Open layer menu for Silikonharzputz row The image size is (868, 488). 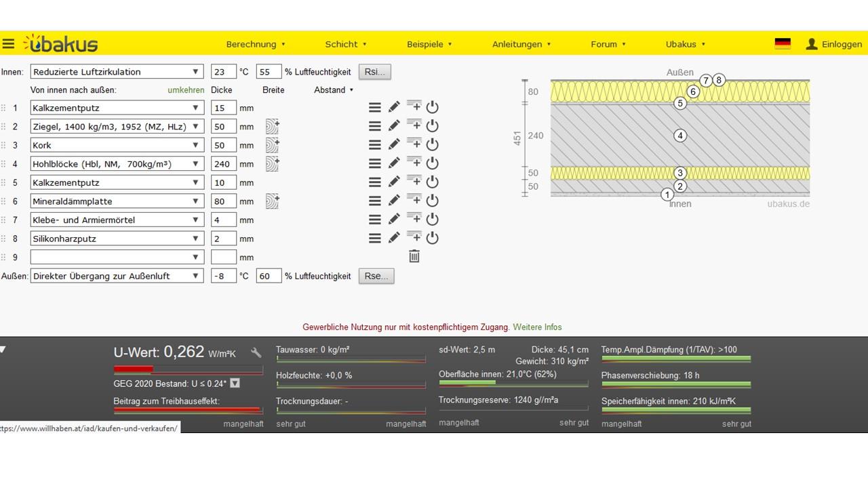click(374, 239)
